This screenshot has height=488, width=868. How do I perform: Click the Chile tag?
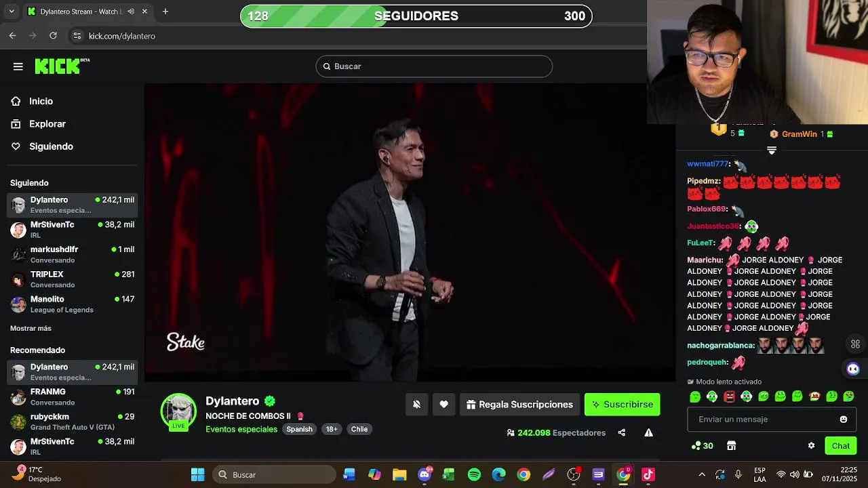click(x=359, y=429)
